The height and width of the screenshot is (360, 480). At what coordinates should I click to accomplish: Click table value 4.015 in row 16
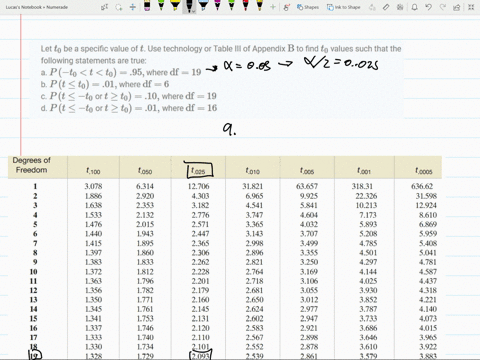click(428, 328)
